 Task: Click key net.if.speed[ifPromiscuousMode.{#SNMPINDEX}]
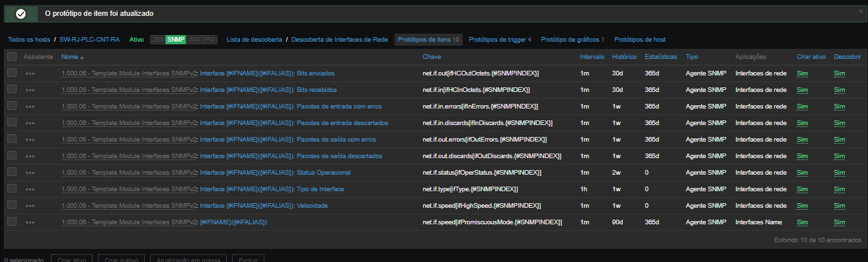(x=492, y=222)
